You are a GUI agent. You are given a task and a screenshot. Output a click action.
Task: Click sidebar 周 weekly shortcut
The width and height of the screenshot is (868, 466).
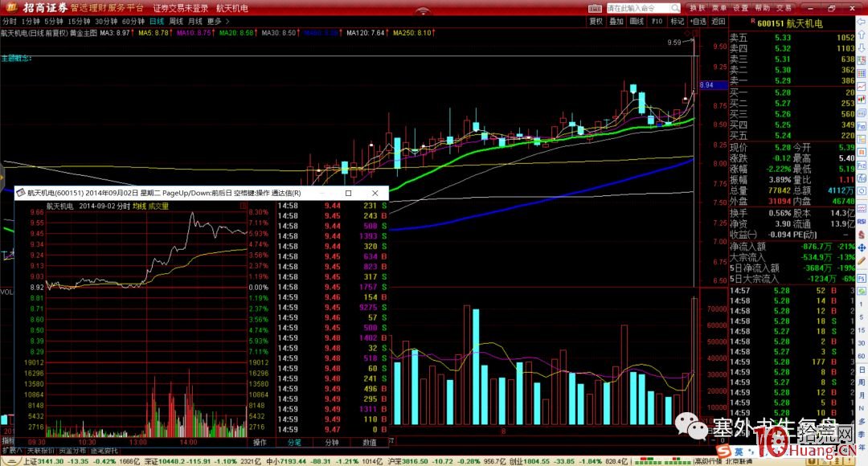862,383
